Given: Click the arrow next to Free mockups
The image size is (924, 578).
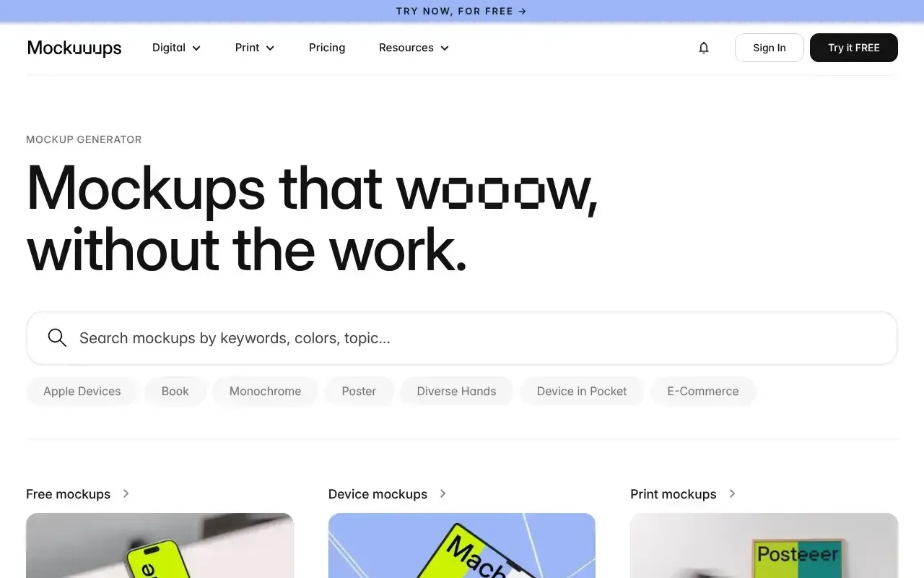Looking at the screenshot, I should coord(126,493).
